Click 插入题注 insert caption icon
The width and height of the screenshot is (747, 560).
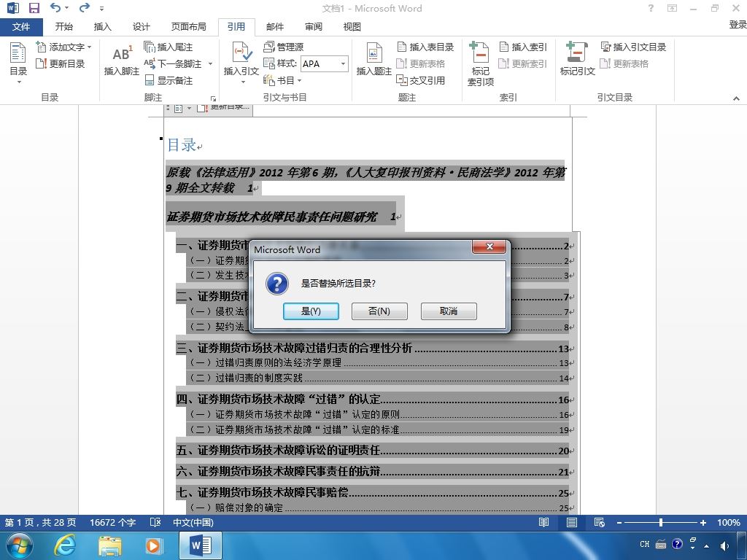[x=374, y=52]
